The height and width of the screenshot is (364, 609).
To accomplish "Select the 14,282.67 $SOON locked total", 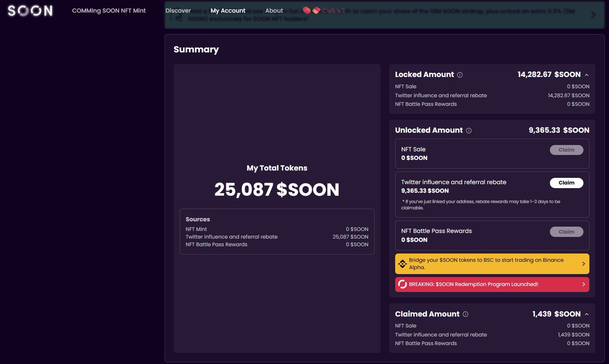I will [x=549, y=75].
